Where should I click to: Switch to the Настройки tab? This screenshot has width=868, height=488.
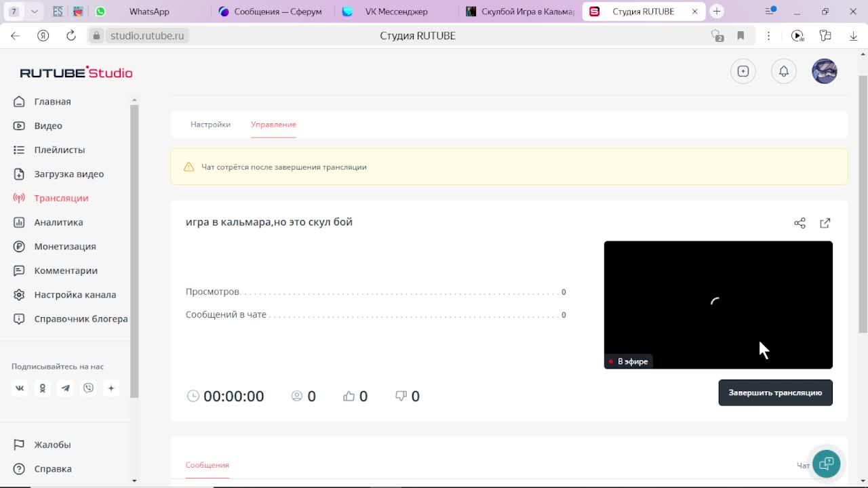[210, 125]
